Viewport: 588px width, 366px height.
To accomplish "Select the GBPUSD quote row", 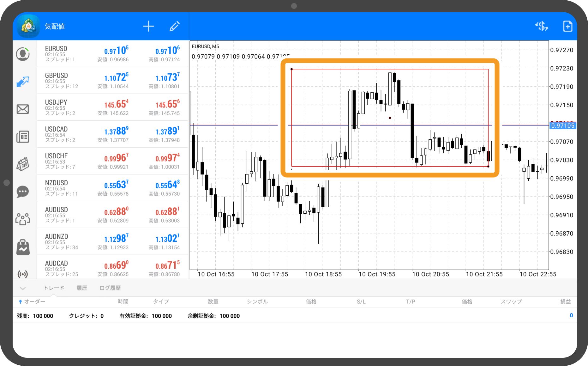I will tap(112, 80).
